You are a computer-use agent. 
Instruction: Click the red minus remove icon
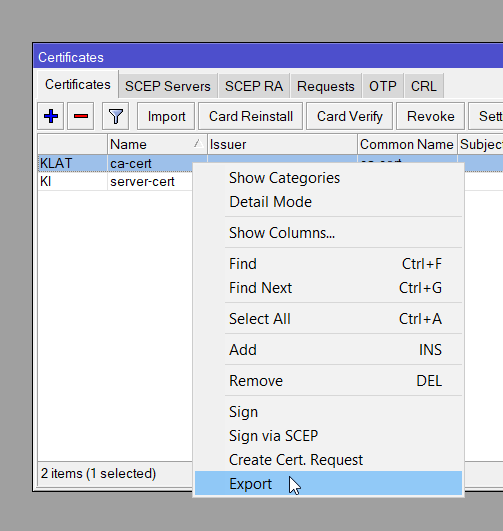81,116
